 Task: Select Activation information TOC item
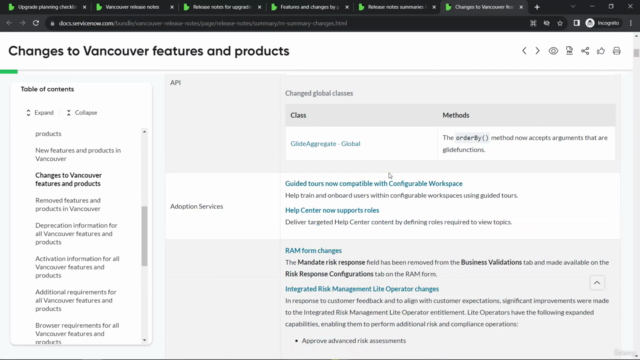(77, 267)
